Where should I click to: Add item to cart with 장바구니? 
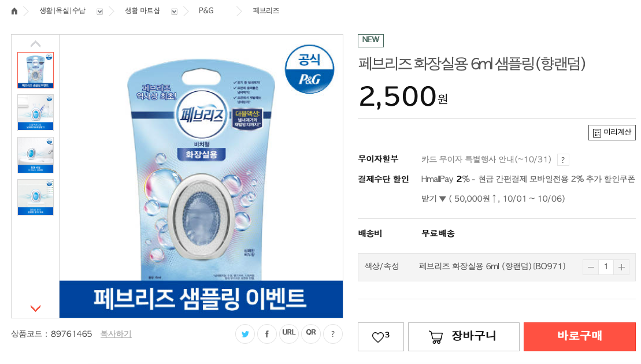[464, 337]
